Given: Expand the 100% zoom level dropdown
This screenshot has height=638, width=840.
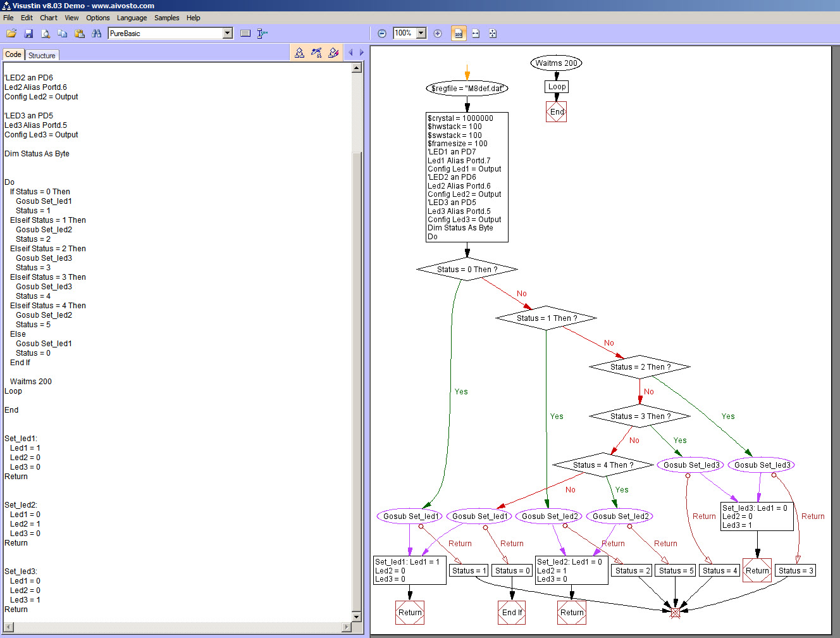Looking at the screenshot, I should (421, 34).
